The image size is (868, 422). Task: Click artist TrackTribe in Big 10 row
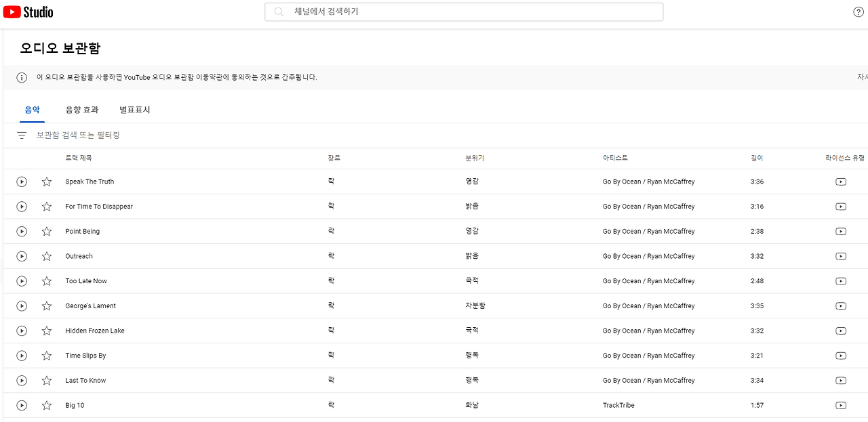tap(620, 405)
